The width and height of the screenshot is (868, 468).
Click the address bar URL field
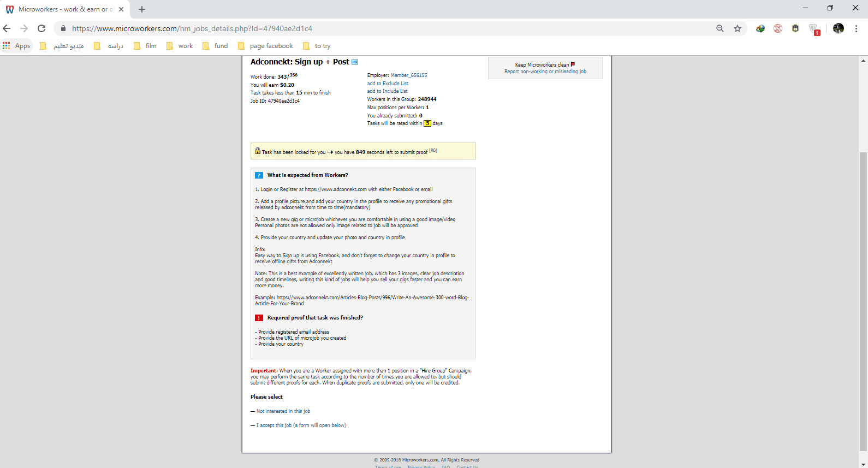(x=382, y=28)
